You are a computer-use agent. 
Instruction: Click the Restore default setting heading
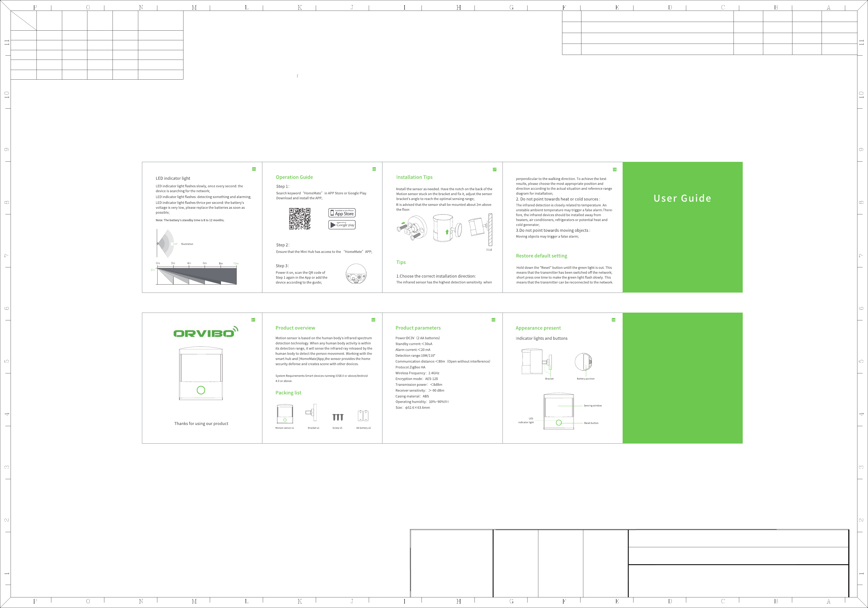point(541,256)
